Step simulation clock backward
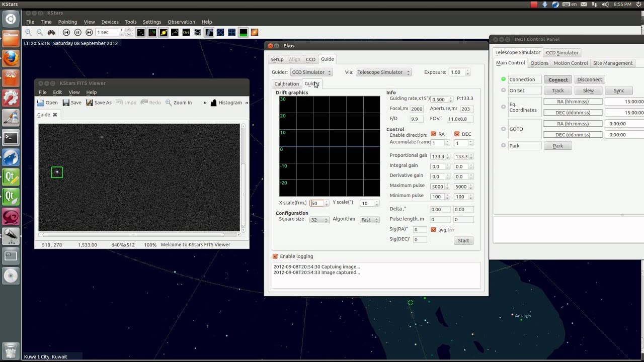This screenshot has width=644, height=362. click(x=66, y=32)
